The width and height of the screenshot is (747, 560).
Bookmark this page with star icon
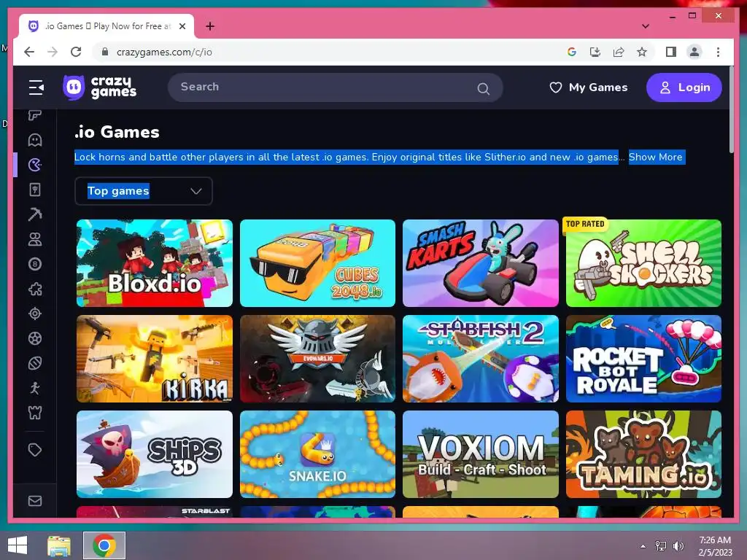coord(642,52)
